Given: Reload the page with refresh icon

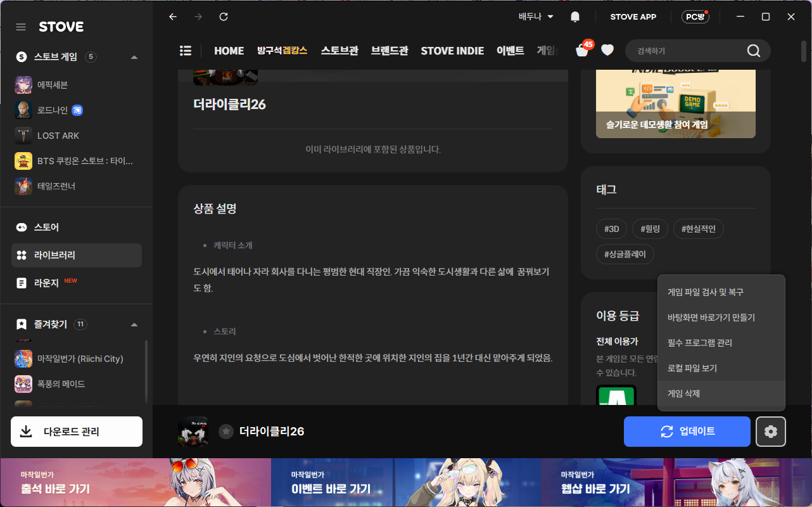Looking at the screenshot, I should 224,17.
